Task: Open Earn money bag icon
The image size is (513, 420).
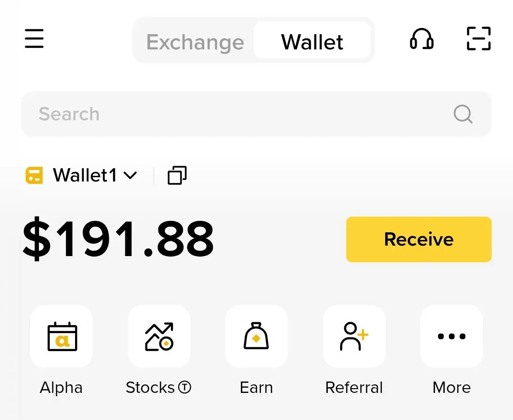Action: click(x=256, y=336)
